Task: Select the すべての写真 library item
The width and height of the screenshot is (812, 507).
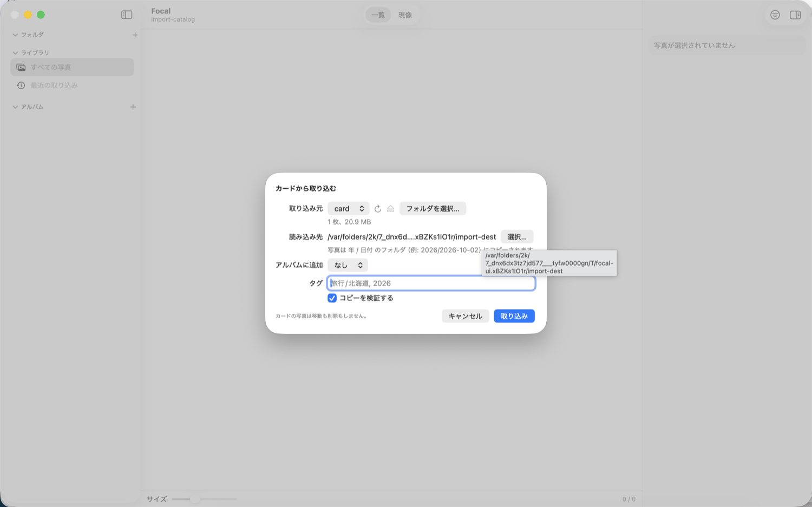Action: click(x=72, y=67)
